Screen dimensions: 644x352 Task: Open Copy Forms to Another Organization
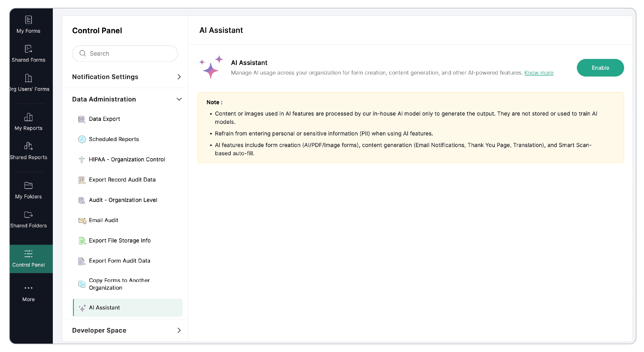coord(119,284)
